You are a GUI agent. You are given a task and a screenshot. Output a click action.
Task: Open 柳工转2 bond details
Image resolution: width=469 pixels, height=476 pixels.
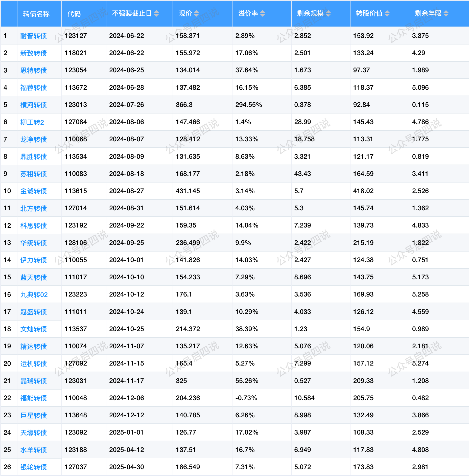32,122
